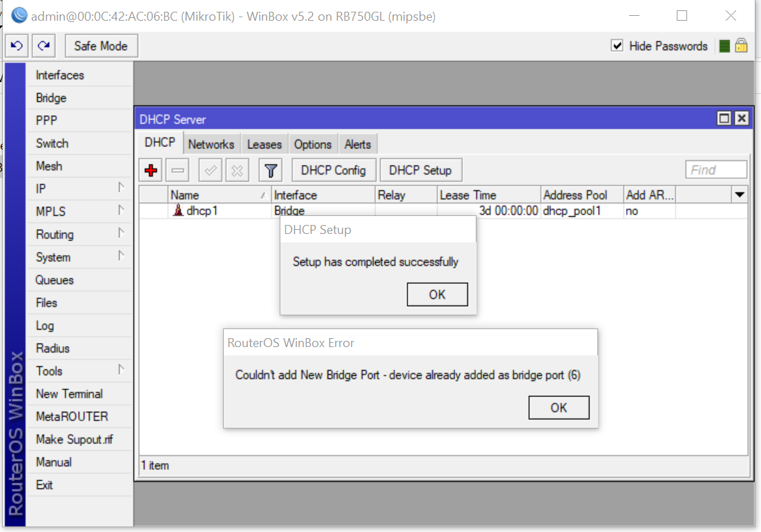The width and height of the screenshot is (761, 532).
Task: Dismiss the RouterOS WinBox Error with OK
Action: tap(558, 407)
